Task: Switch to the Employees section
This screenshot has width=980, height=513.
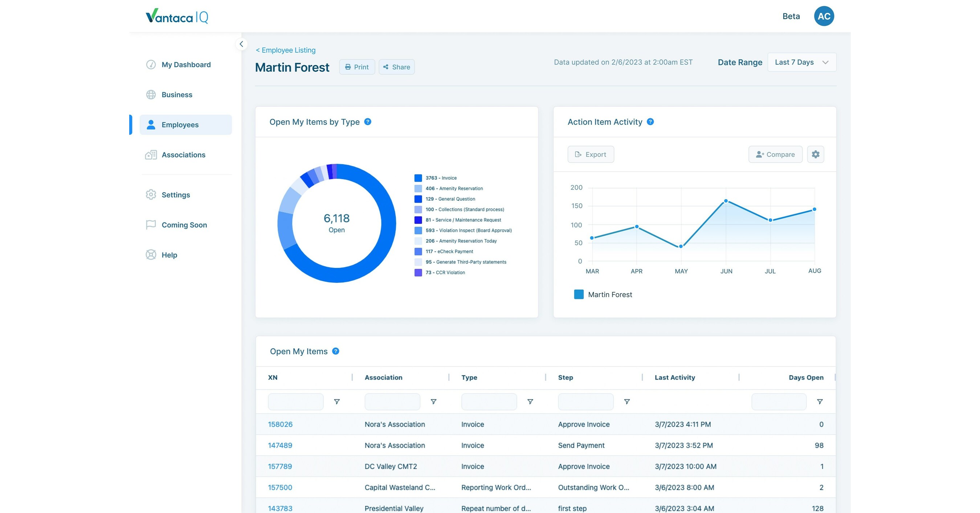Action: [x=180, y=124]
